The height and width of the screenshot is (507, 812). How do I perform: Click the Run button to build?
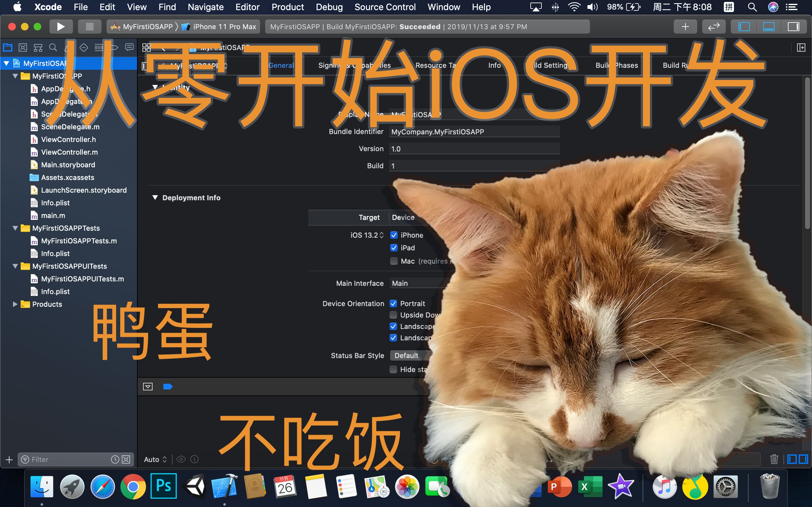pos(61,27)
